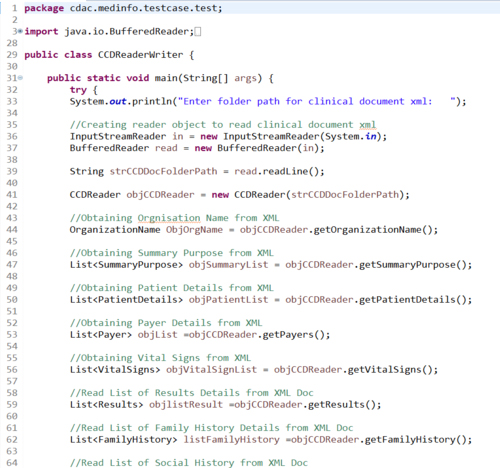The width and height of the screenshot is (500, 468).
Task: Click the System.in argument
Action: 351,136
